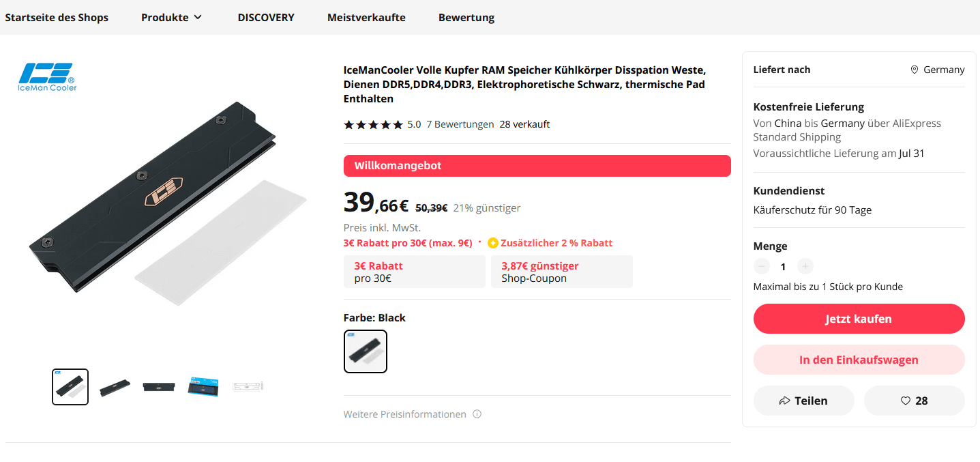Viewport: 980px width, 462px height.
Task: Decrease quantity with the minus button
Action: click(x=762, y=267)
